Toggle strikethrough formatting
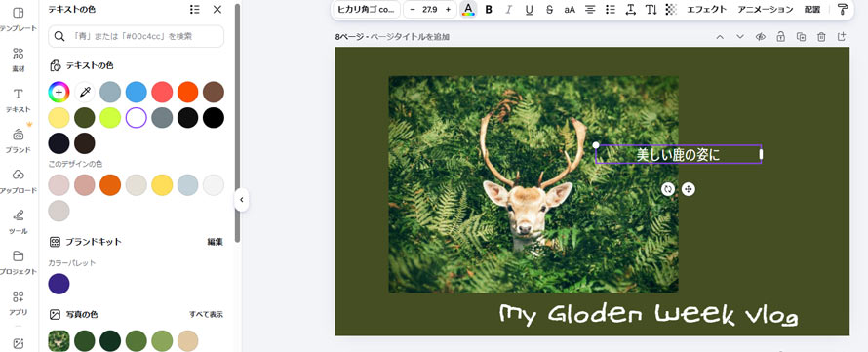 coord(549,10)
